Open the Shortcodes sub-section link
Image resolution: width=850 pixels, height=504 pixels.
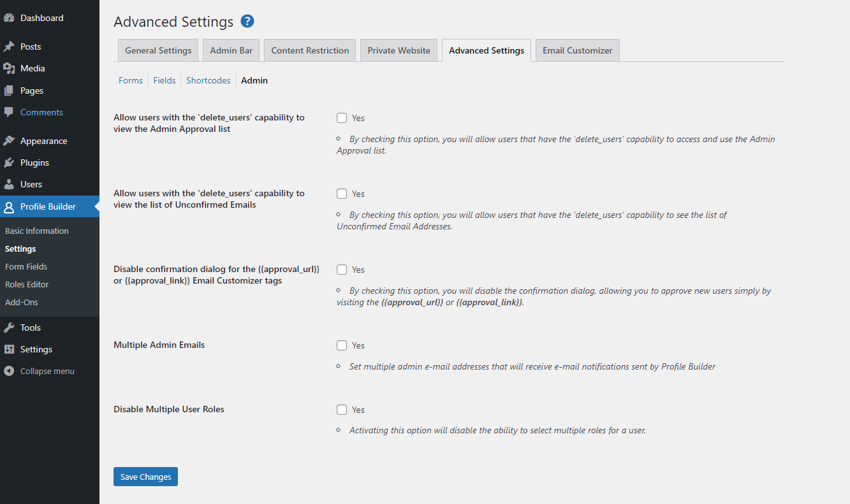(209, 80)
